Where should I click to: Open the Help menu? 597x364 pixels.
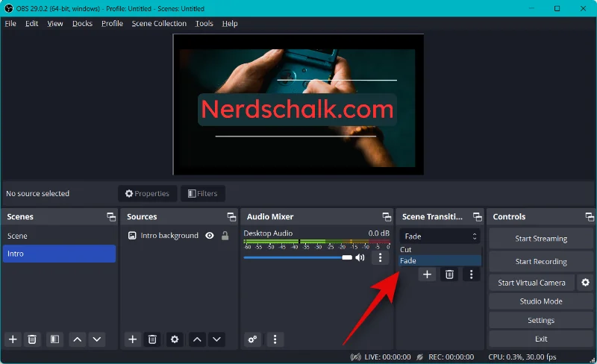[x=230, y=24]
